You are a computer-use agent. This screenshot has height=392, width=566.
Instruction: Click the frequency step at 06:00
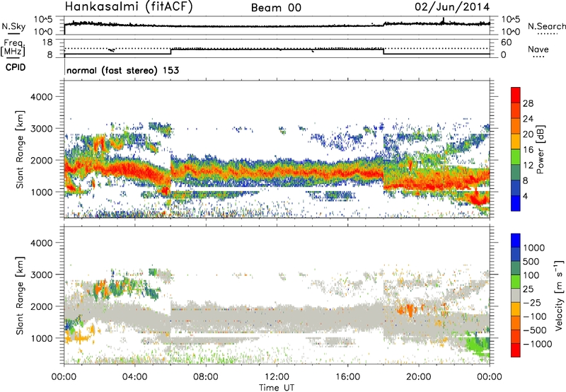[171, 51]
